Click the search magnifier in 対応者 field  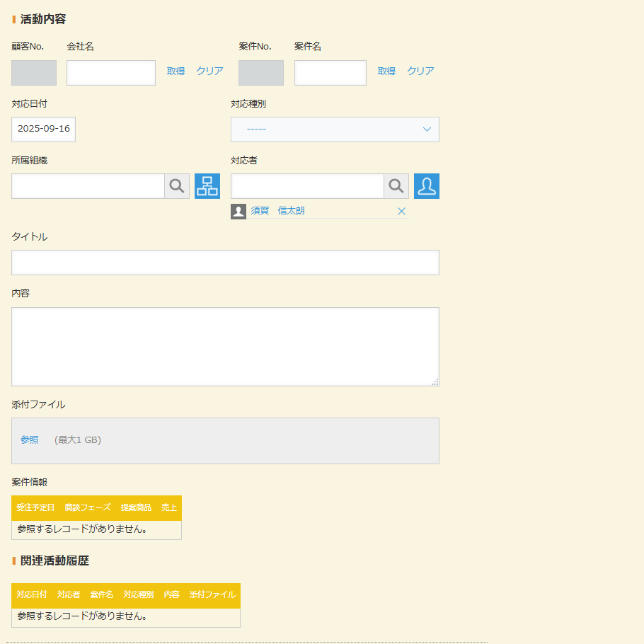(396, 186)
